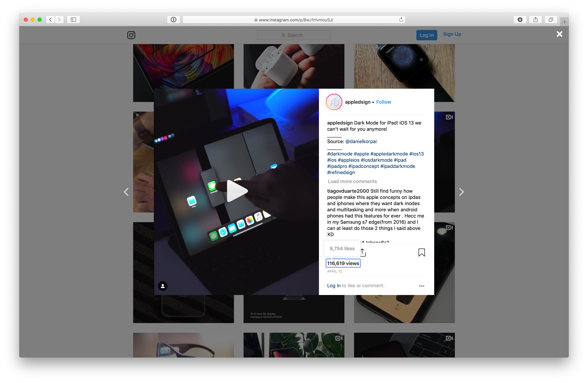The height and width of the screenshot is (383, 588).
Task: Click the 1Password extension icon
Action: tap(173, 19)
